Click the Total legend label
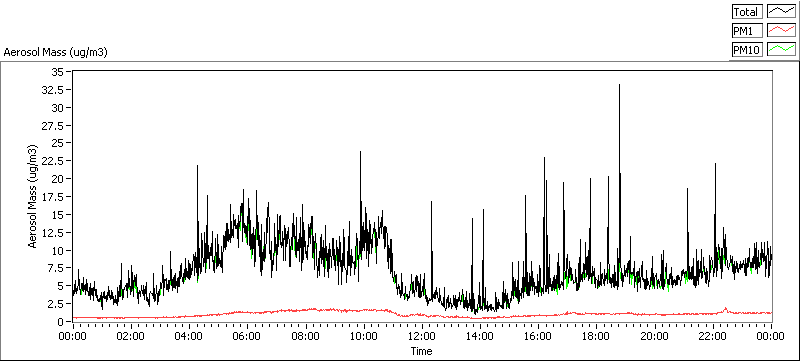The width and height of the screenshot is (800, 361). click(x=747, y=12)
